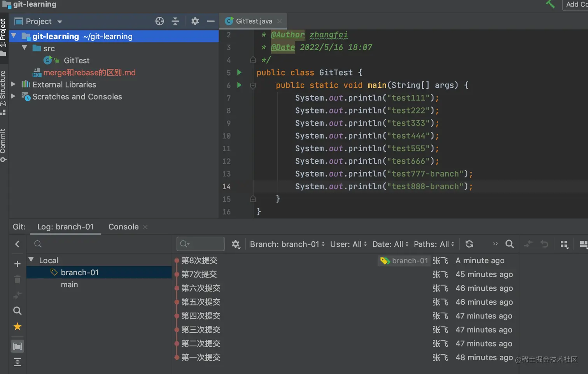
Task: Click the collapse all icon in Project panel
Action: tap(175, 21)
